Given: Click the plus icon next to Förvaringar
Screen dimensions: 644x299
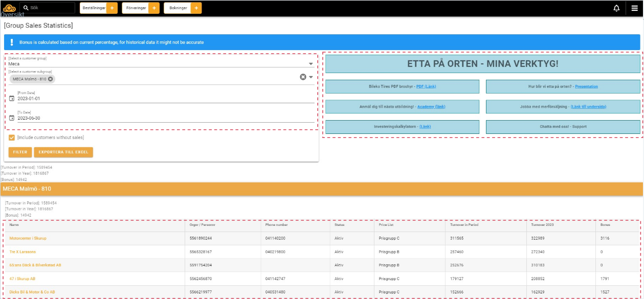Looking at the screenshot, I should [154, 8].
